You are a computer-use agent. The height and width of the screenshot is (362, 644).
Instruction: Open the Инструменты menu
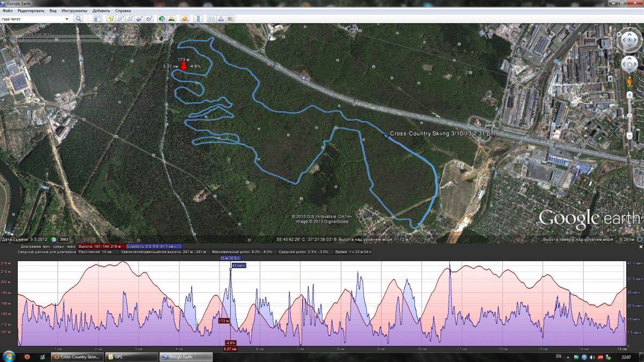tap(75, 11)
